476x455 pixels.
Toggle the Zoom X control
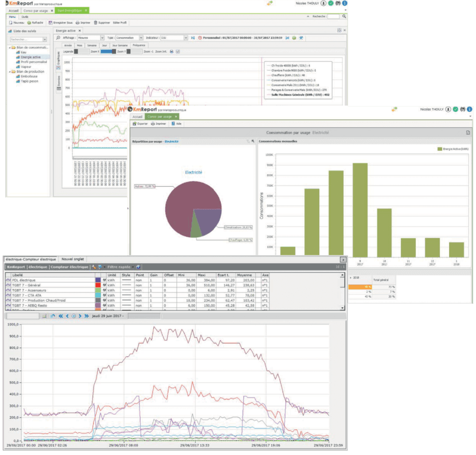(x=107, y=52)
